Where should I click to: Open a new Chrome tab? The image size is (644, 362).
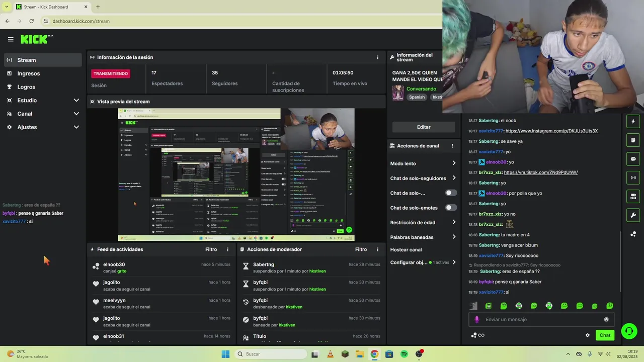pos(98,7)
